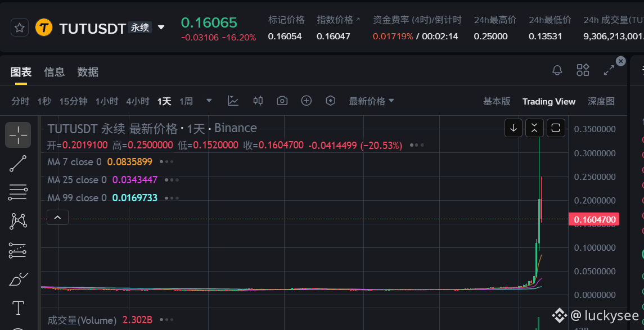Open MA 25 indicator more options
This screenshot has height=330, width=644.
coord(172,180)
